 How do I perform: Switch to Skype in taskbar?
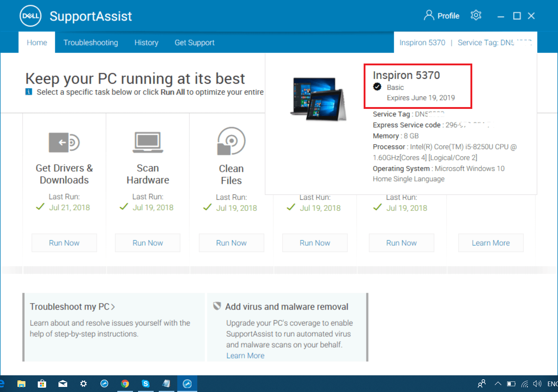click(146, 384)
